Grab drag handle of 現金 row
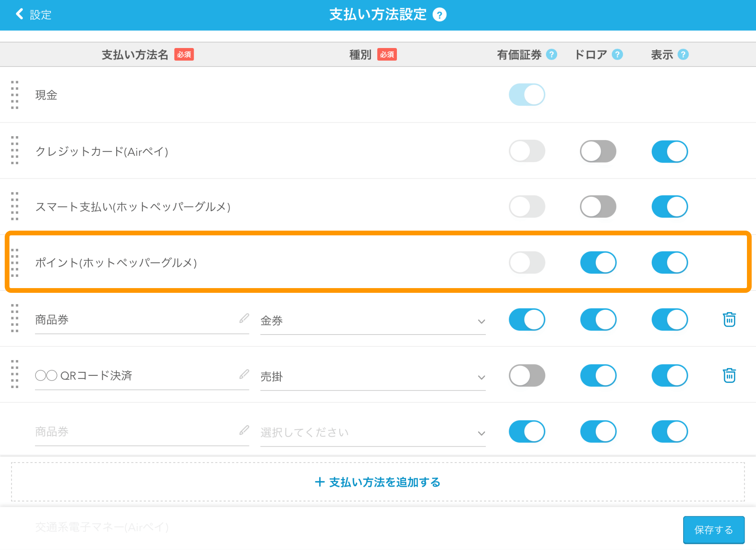 point(15,95)
